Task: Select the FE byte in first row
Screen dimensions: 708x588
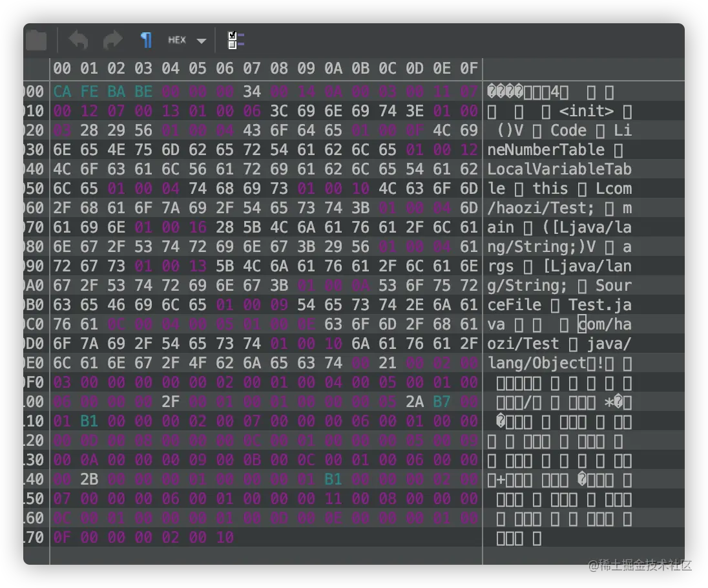Action: coord(89,92)
